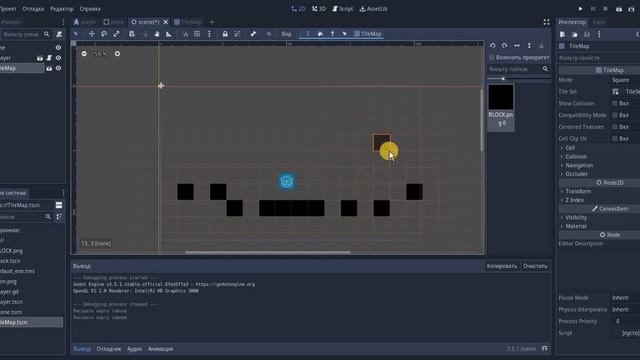
Task: Flip tile horizontally in TileMap palette
Action: tap(517, 46)
